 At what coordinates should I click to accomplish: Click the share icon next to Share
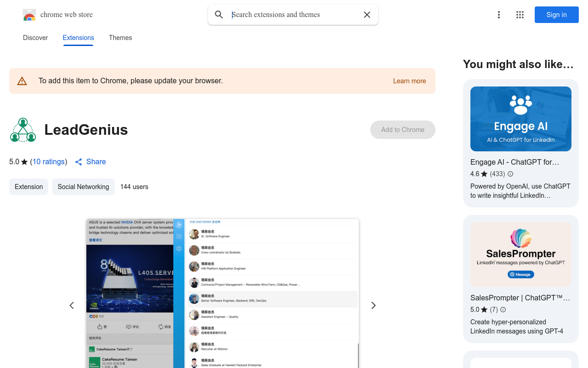(x=79, y=162)
